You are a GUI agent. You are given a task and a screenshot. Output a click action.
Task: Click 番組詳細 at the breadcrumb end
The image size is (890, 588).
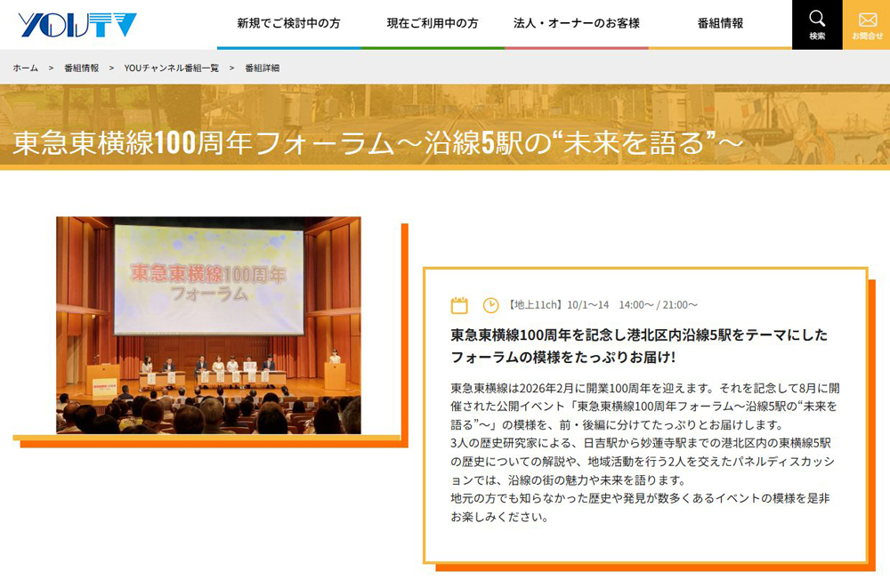click(263, 68)
